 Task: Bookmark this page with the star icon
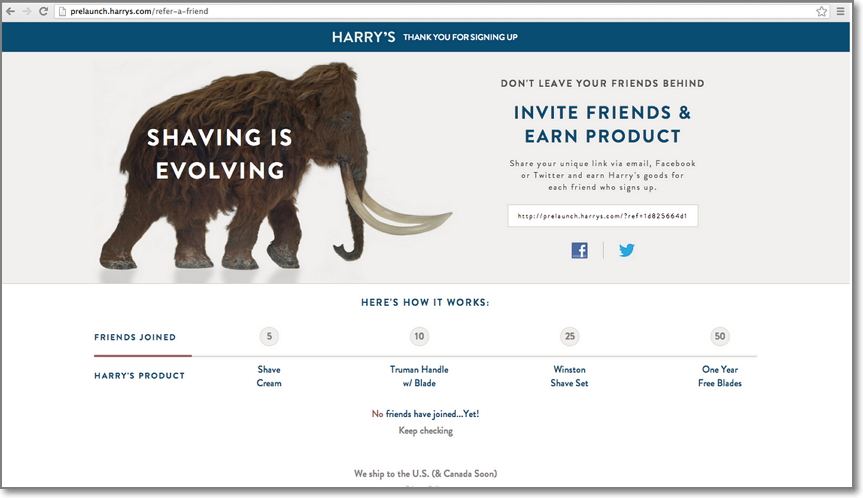pos(821,11)
